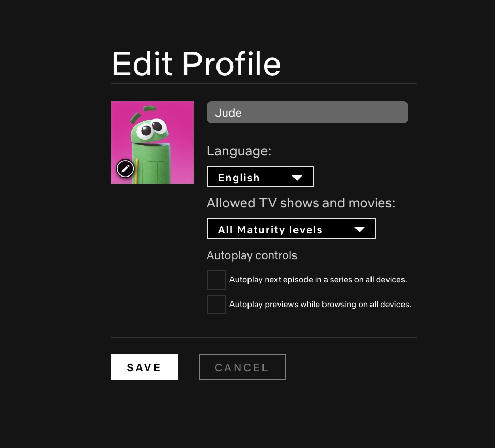
Task: Click the Jude profile name field
Action: [307, 113]
